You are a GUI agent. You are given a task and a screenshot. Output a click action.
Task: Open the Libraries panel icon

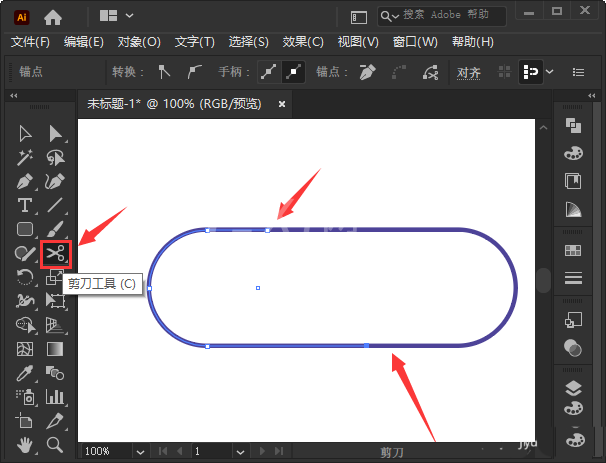click(573, 181)
